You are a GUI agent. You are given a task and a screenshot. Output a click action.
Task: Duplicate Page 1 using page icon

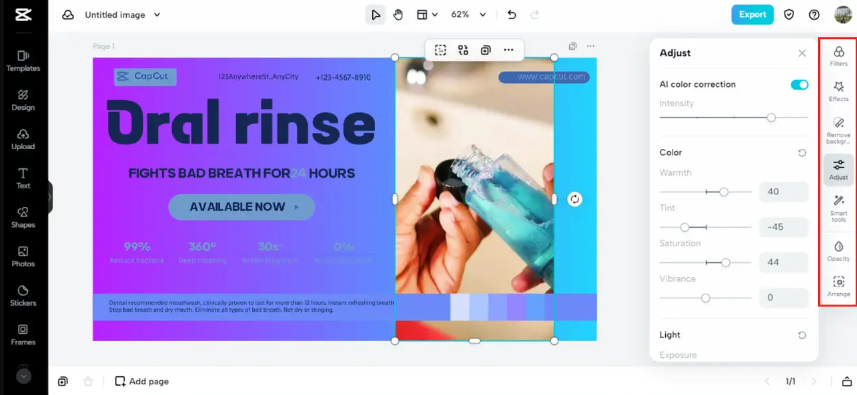pos(573,46)
